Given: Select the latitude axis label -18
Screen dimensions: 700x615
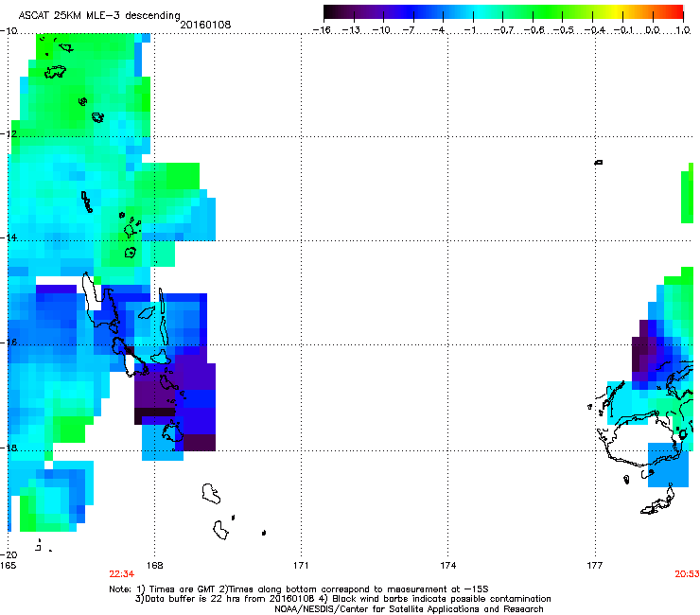Looking at the screenshot, I should coord(9,448).
